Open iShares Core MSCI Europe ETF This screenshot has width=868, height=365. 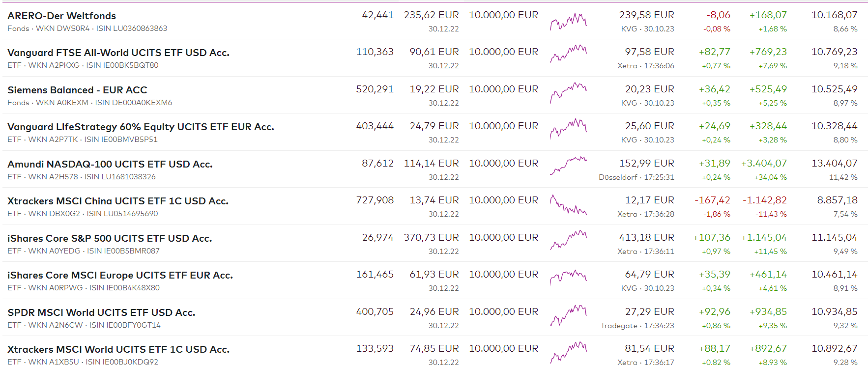[x=120, y=275]
